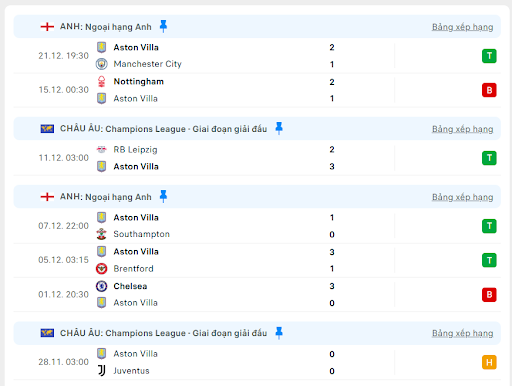This screenshot has height=386, width=512.
Task: Click the Juventus club logo
Action: [102, 370]
